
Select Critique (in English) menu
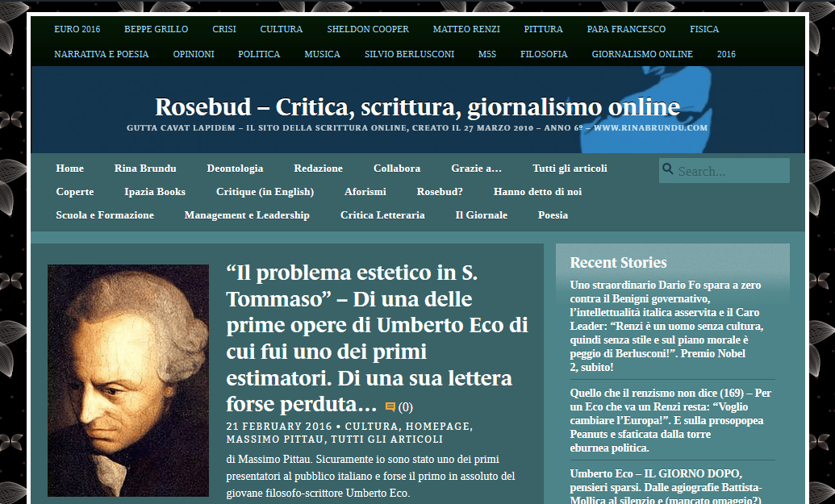point(265,192)
